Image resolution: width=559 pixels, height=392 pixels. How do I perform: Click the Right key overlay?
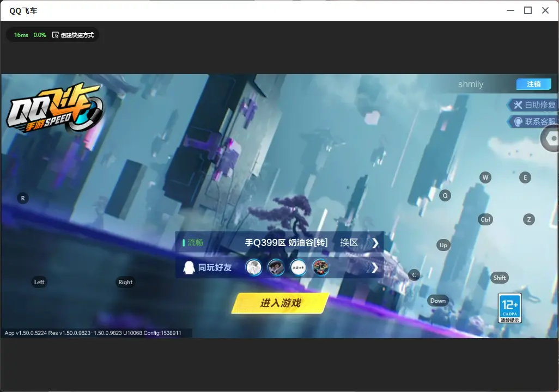pyautogui.click(x=125, y=282)
